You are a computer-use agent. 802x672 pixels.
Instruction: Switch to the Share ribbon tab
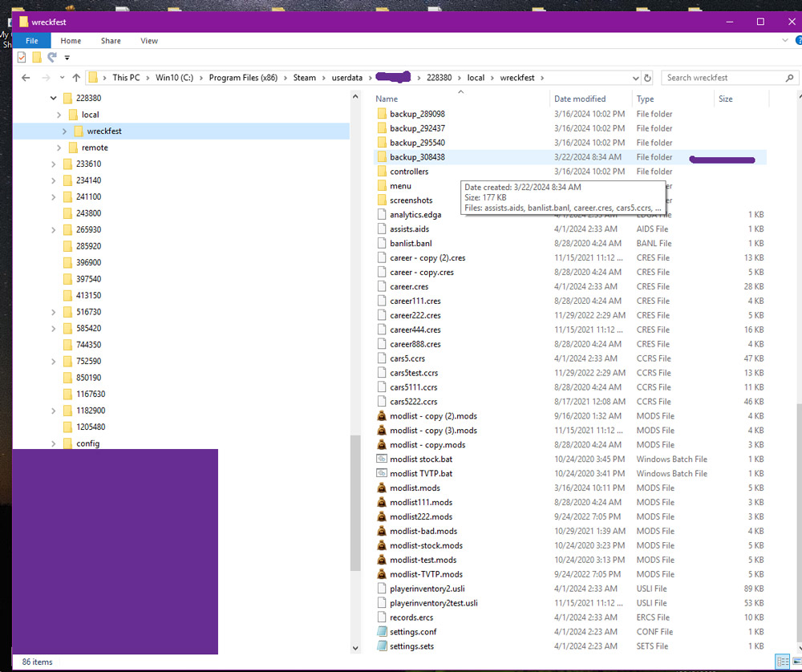[x=111, y=41]
